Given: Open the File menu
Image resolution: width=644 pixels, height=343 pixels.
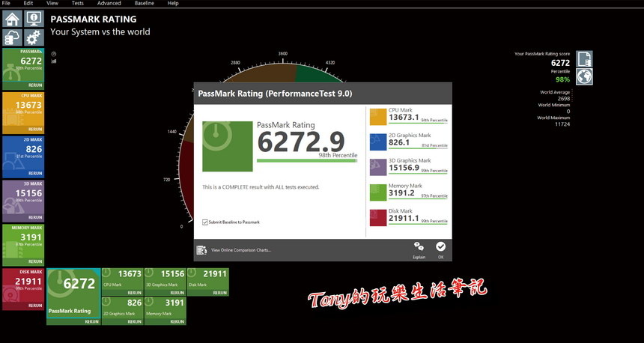Looking at the screenshot, I should pyautogui.click(x=6, y=3).
